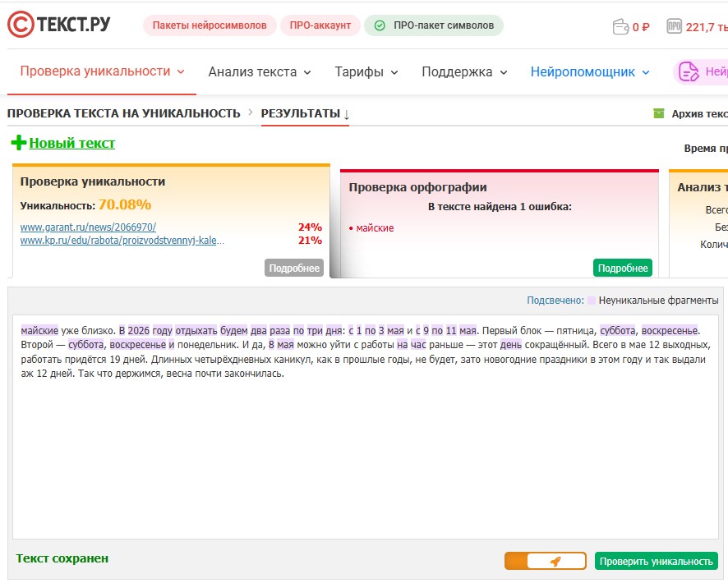Viewport: 728px width, 583px height.
Task: Click the pink Нейро editor icon
Action: pyautogui.click(x=689, y=72)
